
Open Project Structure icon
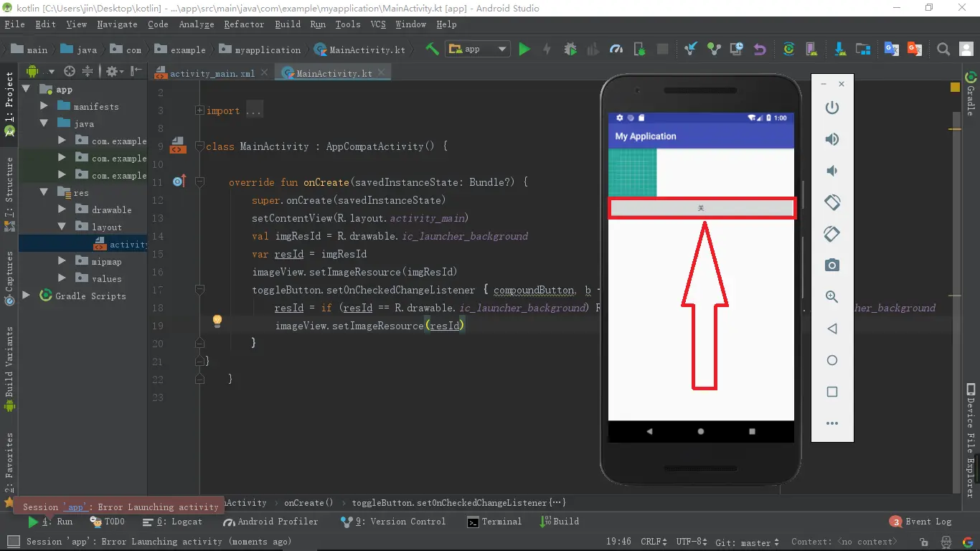863,49
